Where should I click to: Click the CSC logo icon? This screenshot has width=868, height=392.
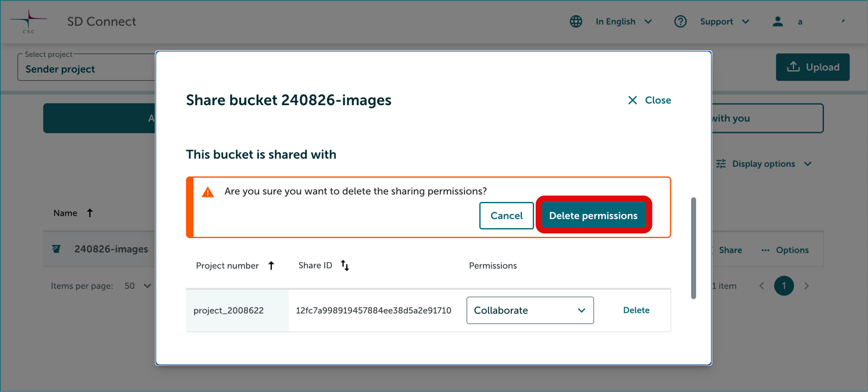click(x=28, y=21)
